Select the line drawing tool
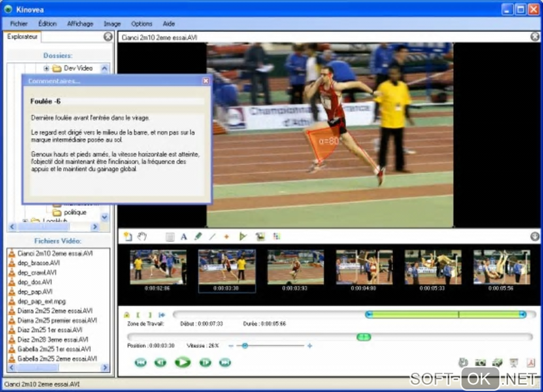 click(212, 236)
